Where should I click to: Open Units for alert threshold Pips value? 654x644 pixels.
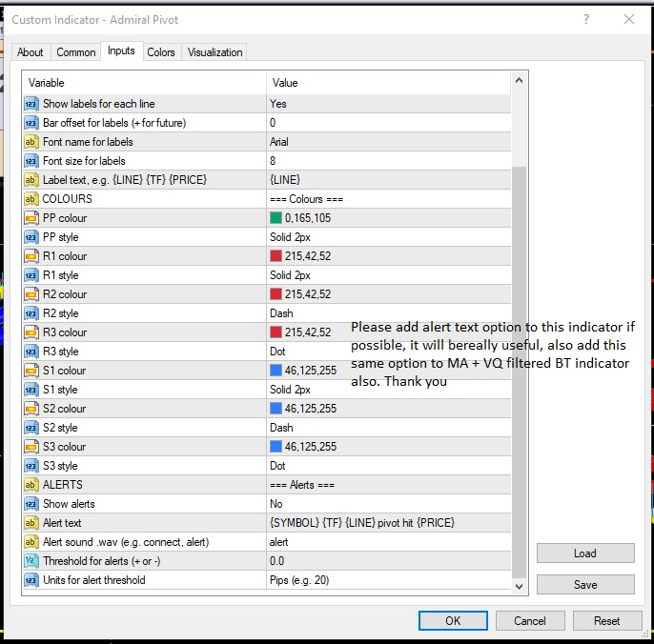[x=388, y=580]
